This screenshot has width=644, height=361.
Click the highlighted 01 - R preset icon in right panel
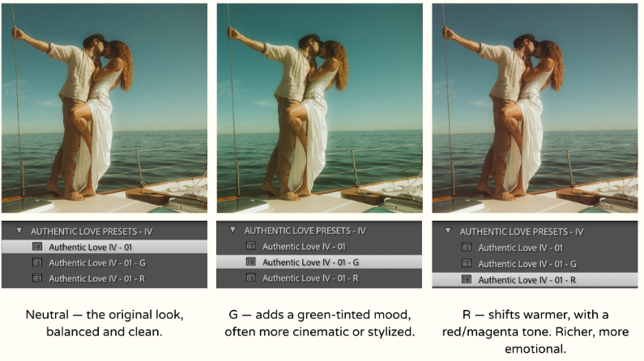(x=466, y=280)
